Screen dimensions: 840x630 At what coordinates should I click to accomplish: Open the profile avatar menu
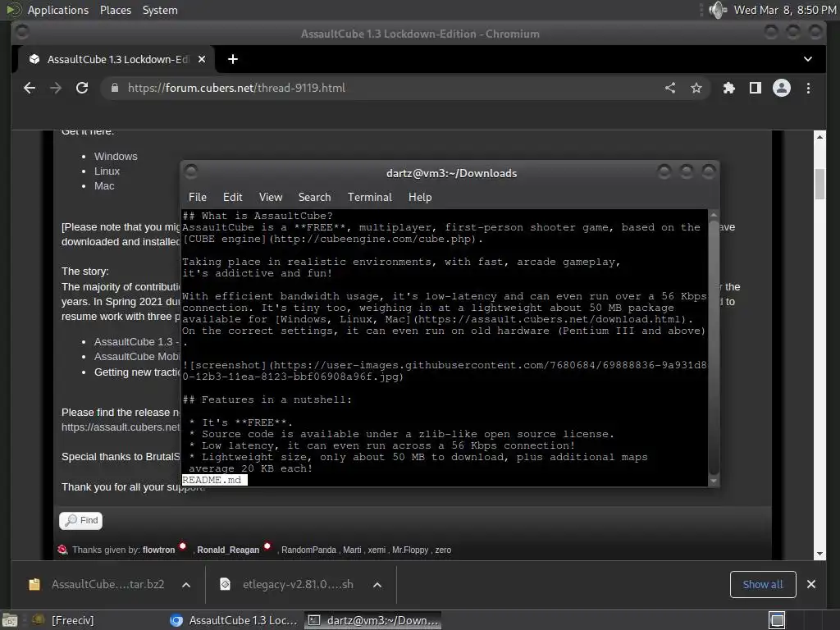pyautogui.click(x=782, y=88)
